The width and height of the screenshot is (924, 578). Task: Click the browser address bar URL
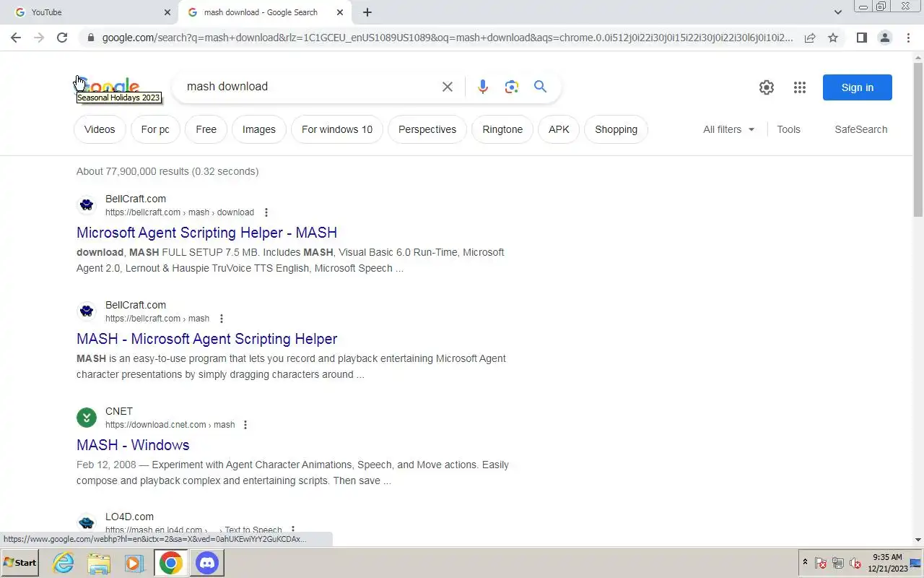click(x=448, y=38)
